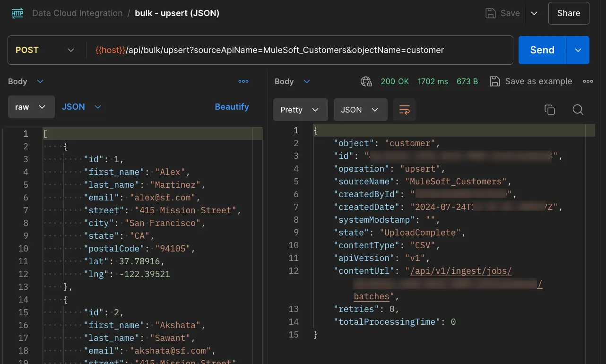Open the Save options chevron

(534, 13)
